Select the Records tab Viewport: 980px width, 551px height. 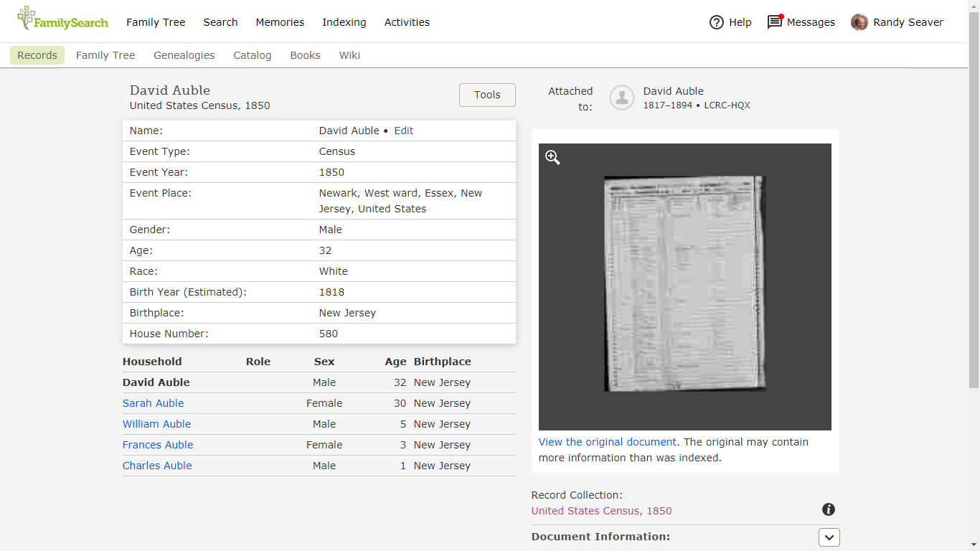point(37,55)
